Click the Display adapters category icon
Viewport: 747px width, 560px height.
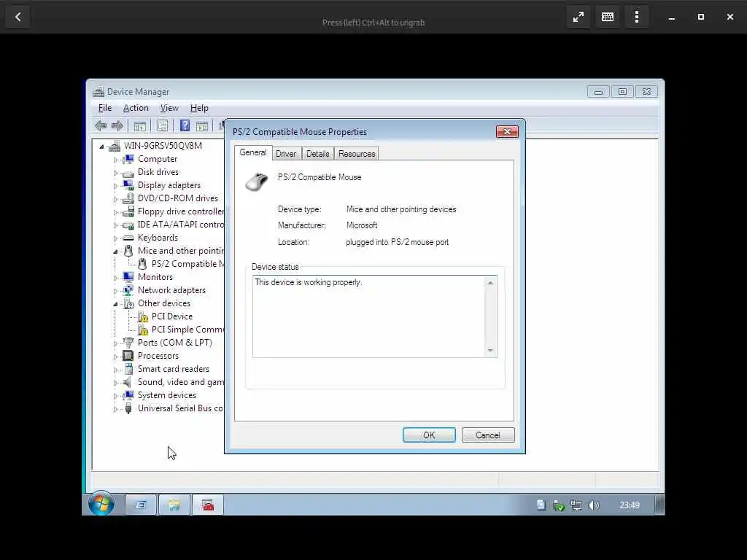[128, 185]
